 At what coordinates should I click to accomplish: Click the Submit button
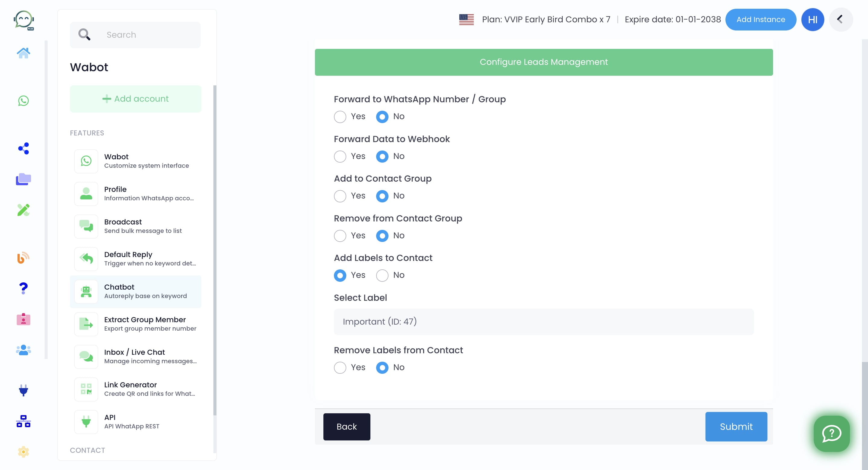736,427
